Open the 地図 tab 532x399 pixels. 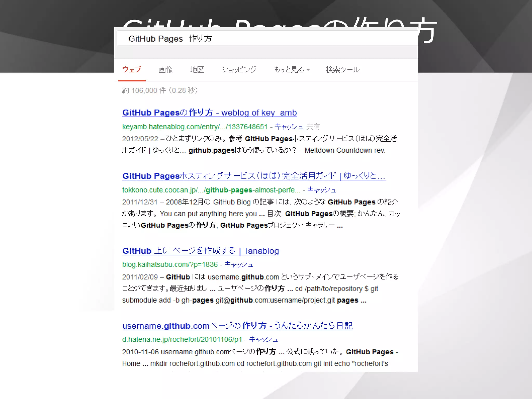coord(197,70)
